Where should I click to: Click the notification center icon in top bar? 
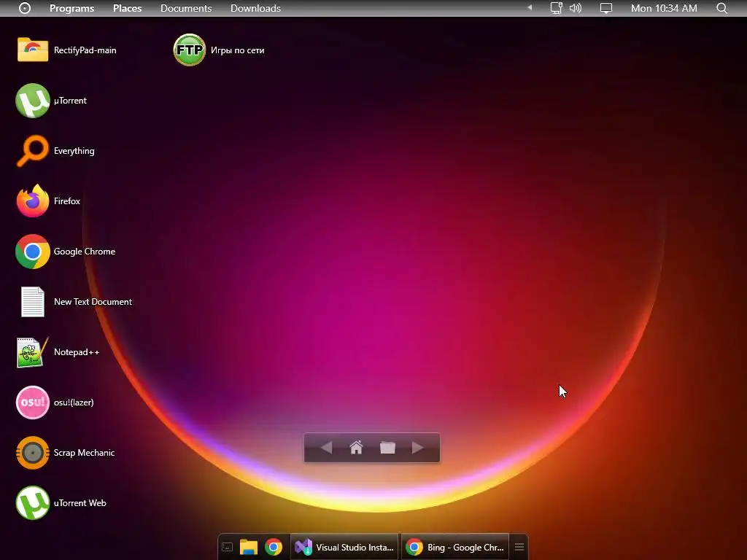tap(606, 8)
